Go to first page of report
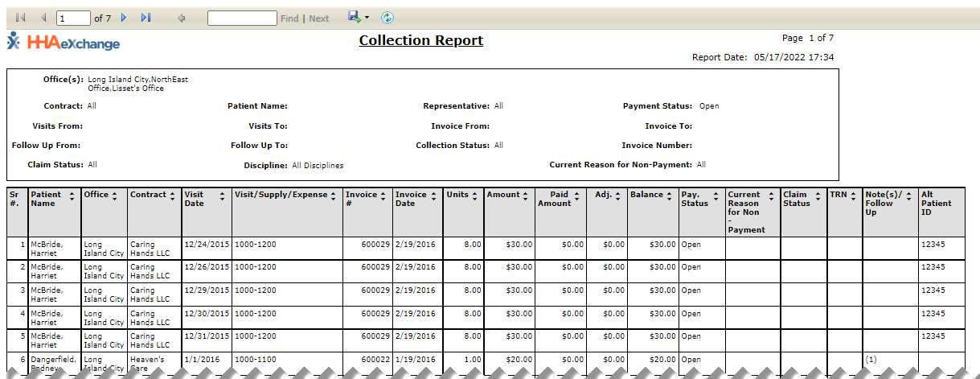 [x=20, y=18]
